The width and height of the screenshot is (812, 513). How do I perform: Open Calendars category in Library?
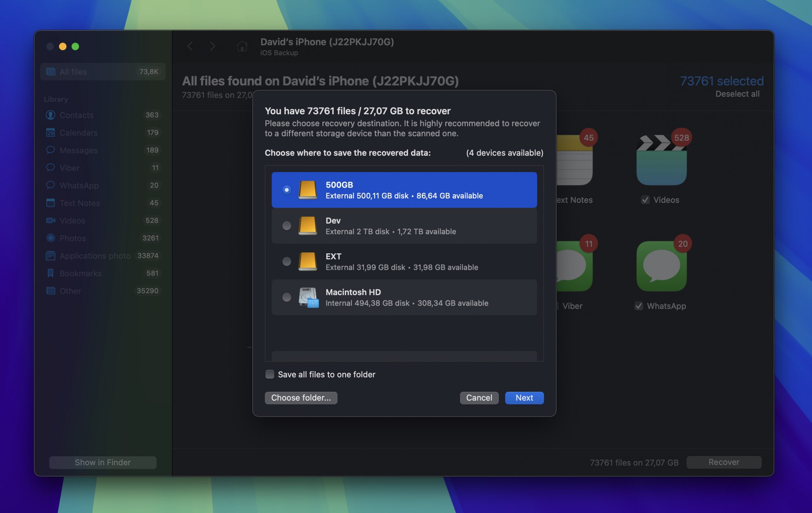[x=102, y=133]
